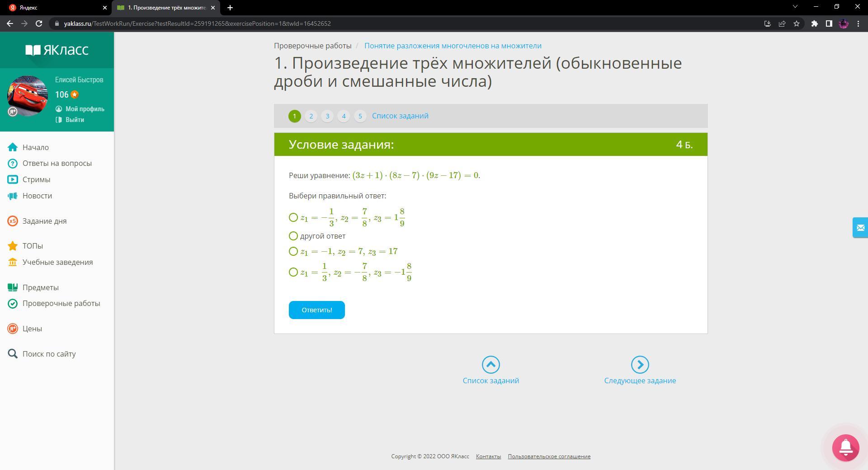The width and height of the screenshot is (868, 470).
Task: Reload the page
Action: (x=39, y=23)
